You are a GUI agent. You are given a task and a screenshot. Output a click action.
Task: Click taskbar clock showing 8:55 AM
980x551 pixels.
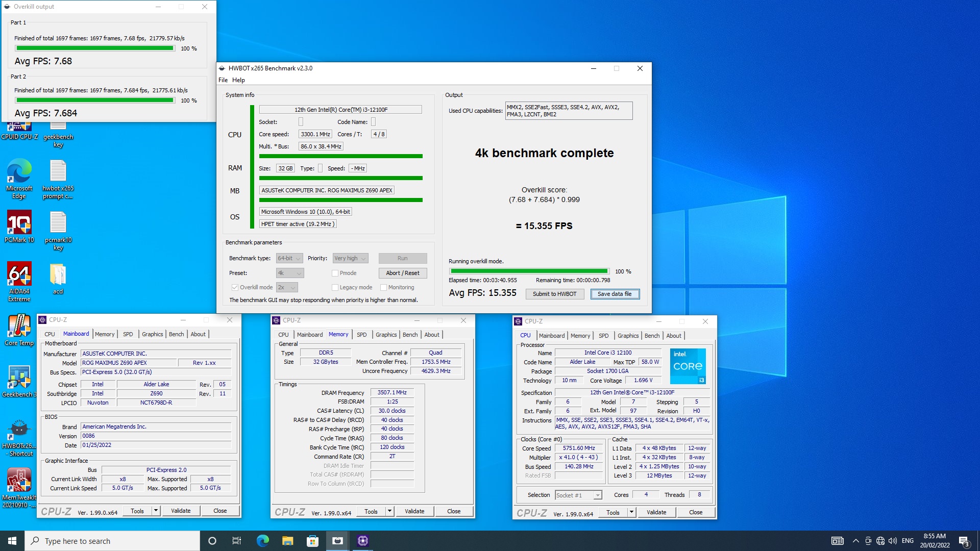(935, 541)
